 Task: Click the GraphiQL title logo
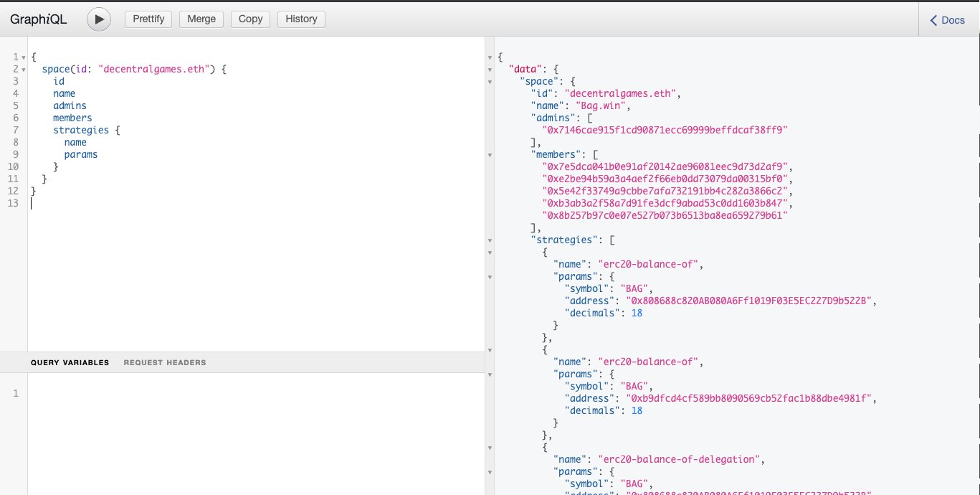38,20
